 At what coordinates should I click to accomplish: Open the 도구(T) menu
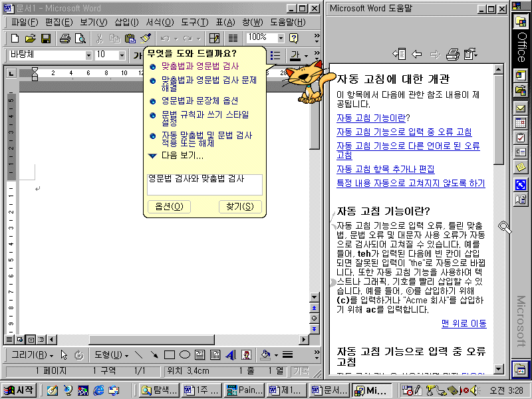194,23
